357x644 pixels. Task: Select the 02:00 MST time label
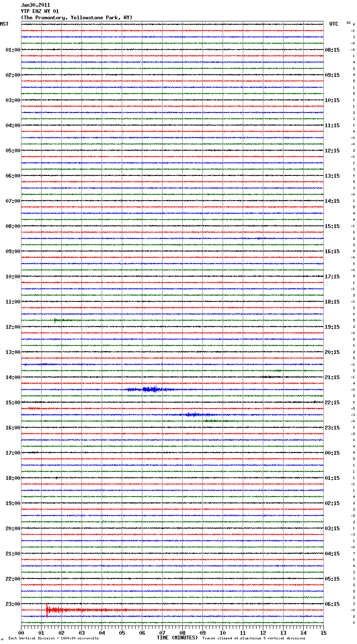13,75
